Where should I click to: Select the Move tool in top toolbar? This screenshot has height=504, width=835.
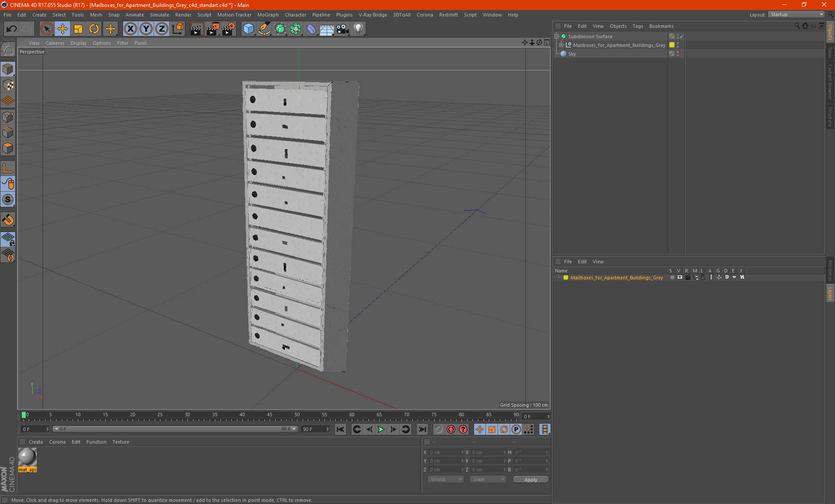tap(63, 29)
